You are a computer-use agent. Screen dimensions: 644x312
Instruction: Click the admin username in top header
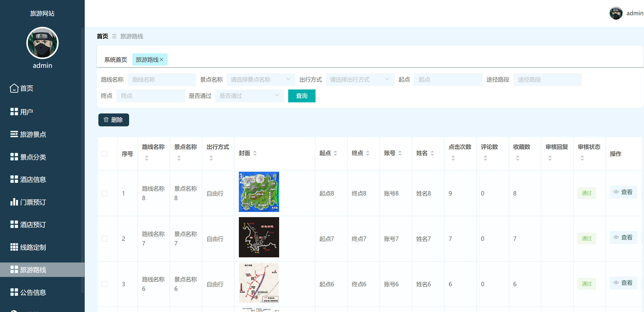click(x=635, y=13)
